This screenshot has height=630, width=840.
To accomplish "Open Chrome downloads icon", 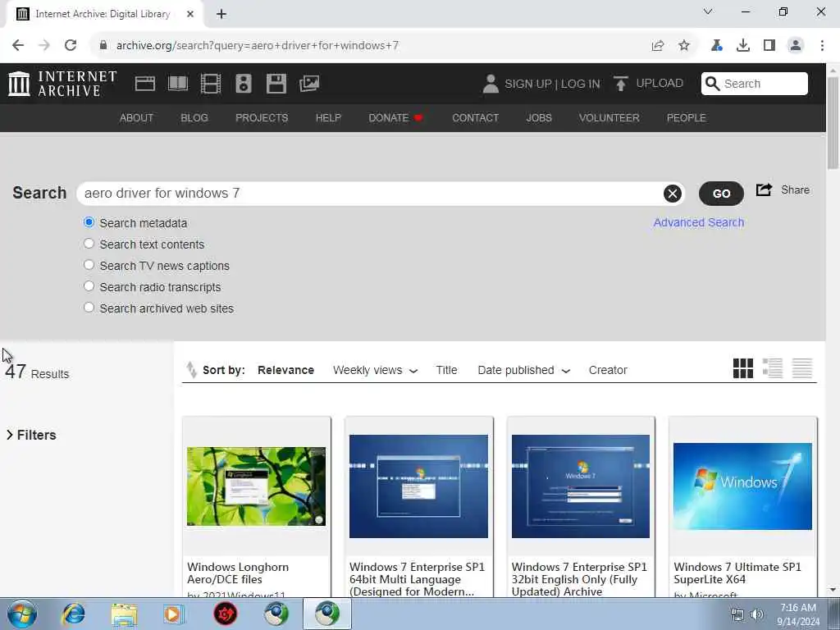I will tap(743, 46).
